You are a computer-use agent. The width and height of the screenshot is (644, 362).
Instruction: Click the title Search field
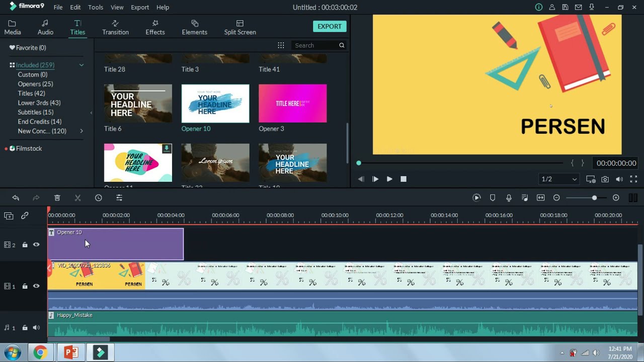tap(315, 45)
